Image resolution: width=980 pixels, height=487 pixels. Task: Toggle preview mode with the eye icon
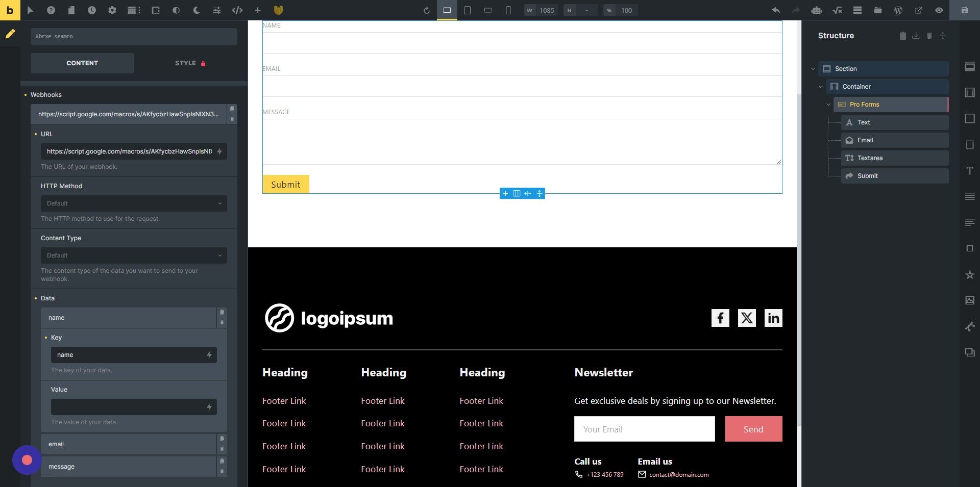coord(939,10)
